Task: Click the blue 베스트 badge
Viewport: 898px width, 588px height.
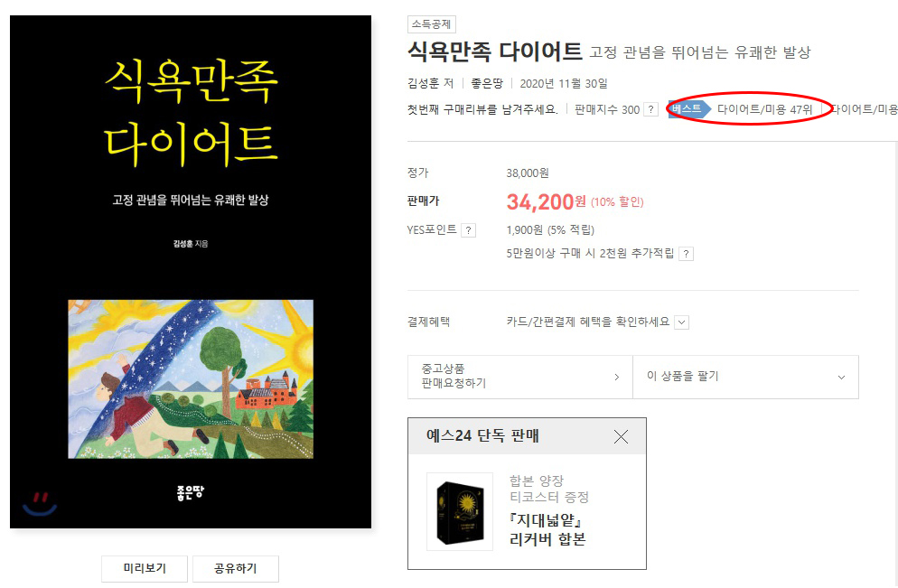Action: tap(689, 108)
